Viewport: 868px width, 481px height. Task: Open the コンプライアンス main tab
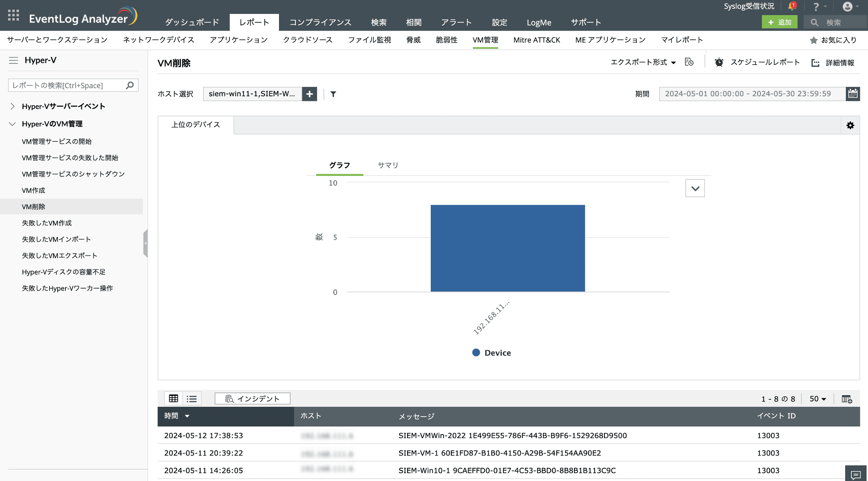tap(320, 22)
